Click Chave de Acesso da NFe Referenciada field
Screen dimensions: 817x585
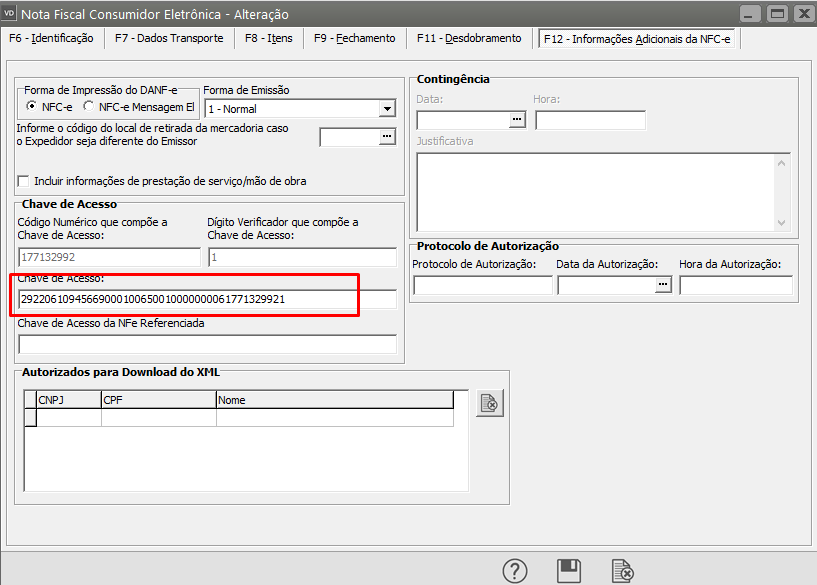click(207, 344)
